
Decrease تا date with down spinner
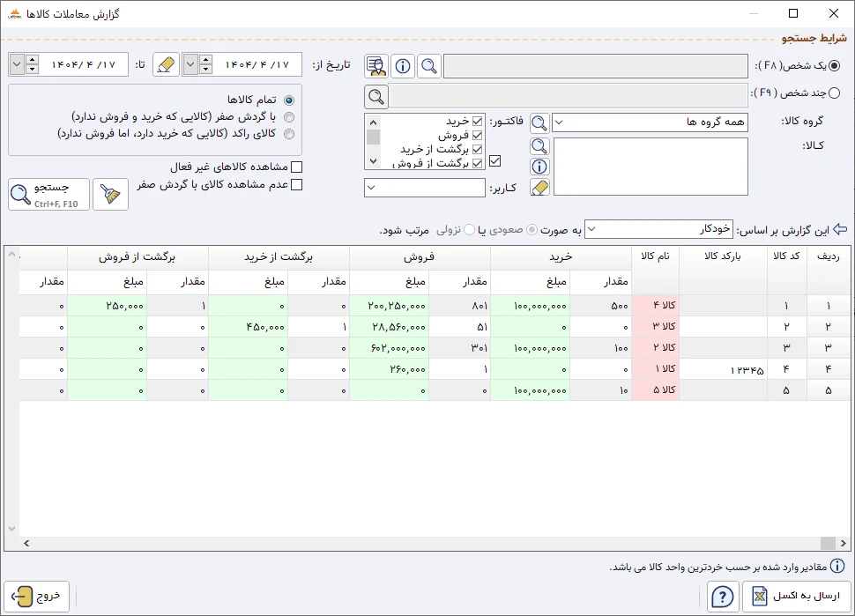[x=32, y=70]
